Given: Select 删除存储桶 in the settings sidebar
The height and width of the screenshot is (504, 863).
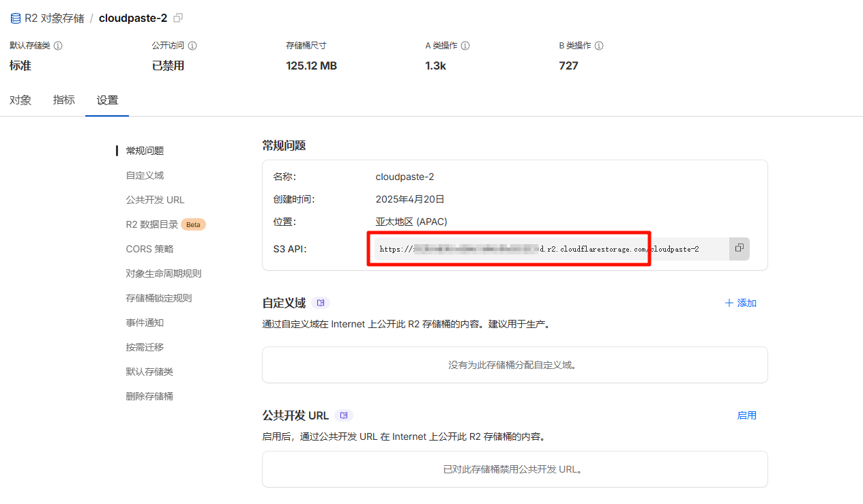Looking at the screenshot, I should [149, 396].
